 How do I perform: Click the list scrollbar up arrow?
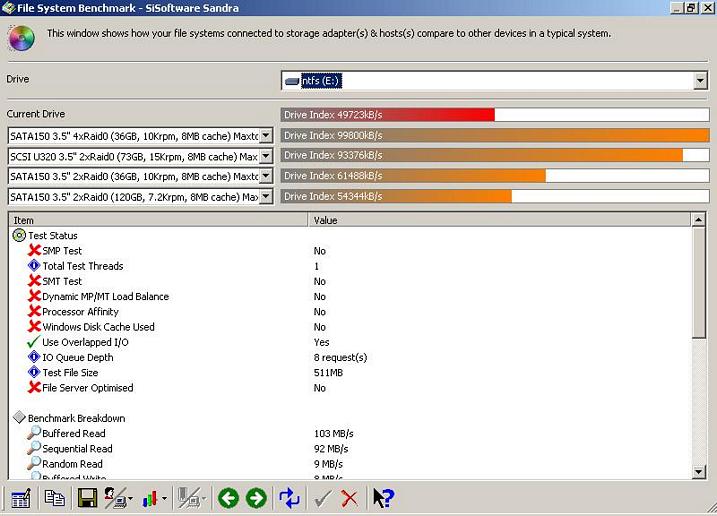point(699,220)
